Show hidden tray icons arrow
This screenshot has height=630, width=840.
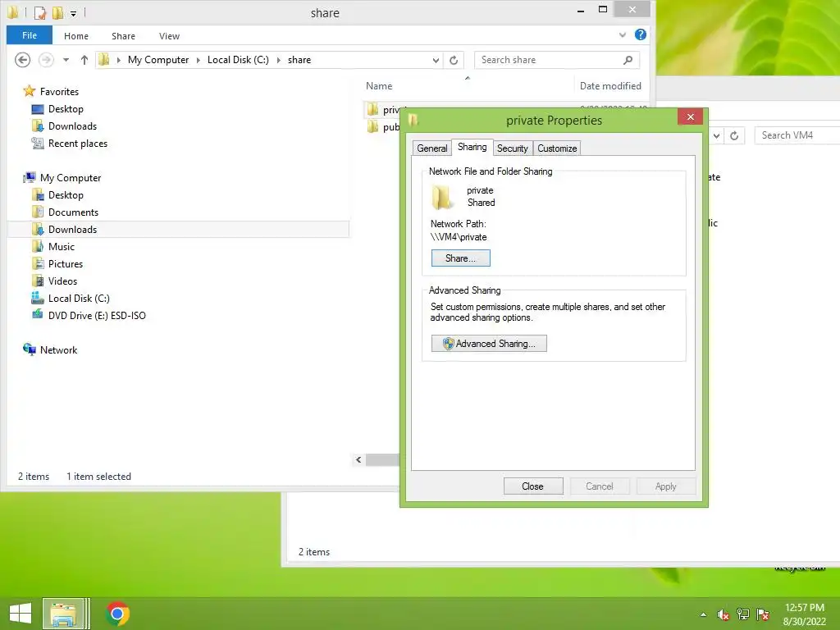coord(703,614)
